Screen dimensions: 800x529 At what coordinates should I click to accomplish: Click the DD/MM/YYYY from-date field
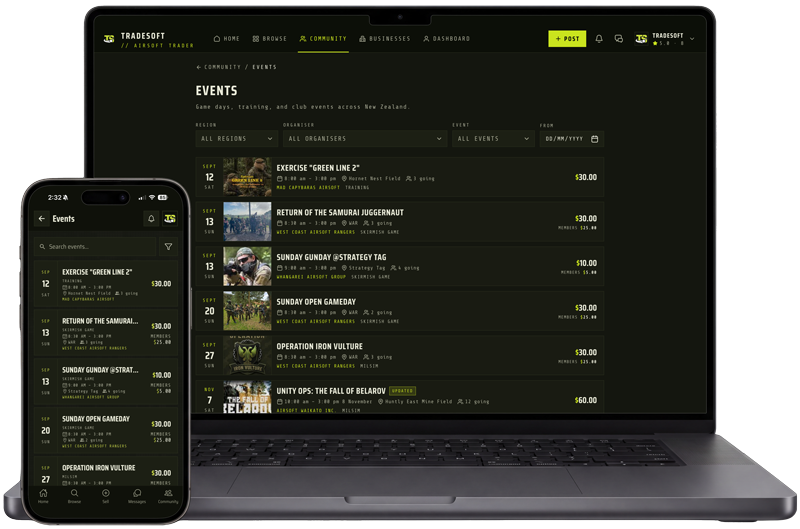click(x=572, y=139)
